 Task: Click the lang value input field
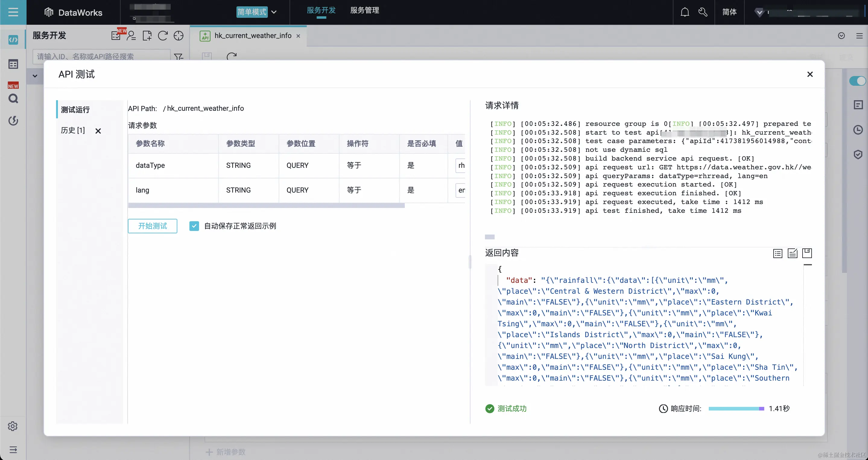pyautogui.click(x=460, y=190)
